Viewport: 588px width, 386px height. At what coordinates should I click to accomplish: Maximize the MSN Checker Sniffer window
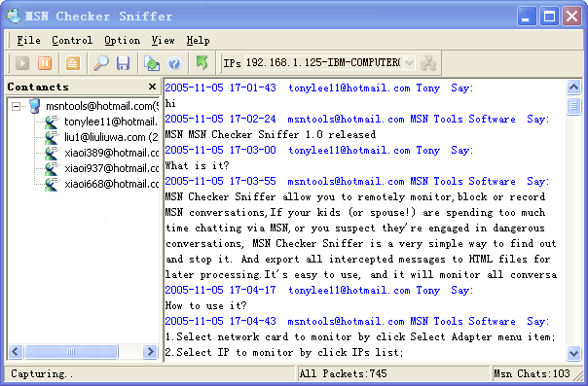(x=549, y=17)
